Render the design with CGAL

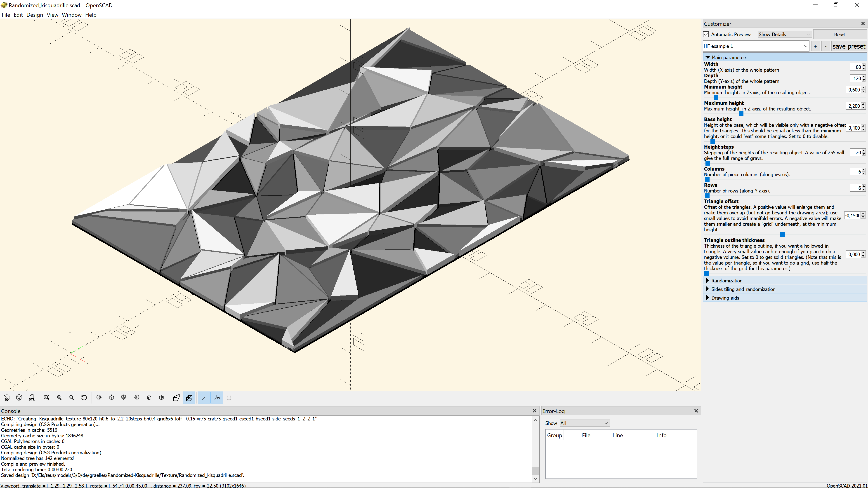pos(19,397)
